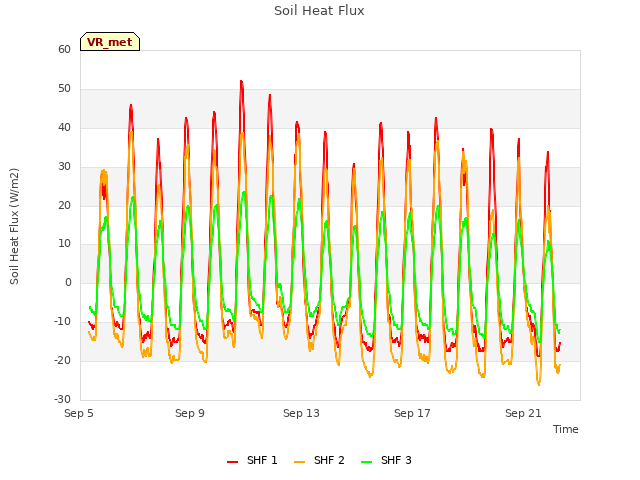The width and height of the screenshot is (640, 480).
Task: Toggle the SHF 1 legend entry
Action: (x=252, y=460)
